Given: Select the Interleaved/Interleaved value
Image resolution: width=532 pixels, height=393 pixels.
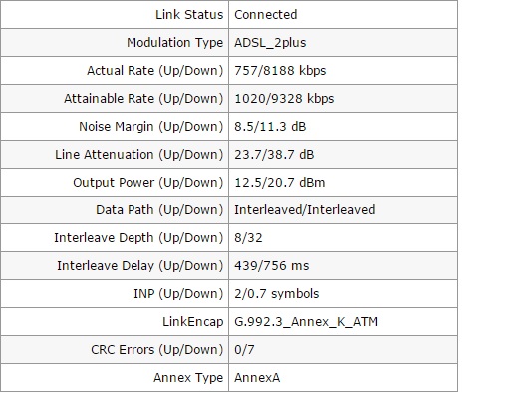Looking at the screenshot, I should pyautogui.click(x=304, y=209).
